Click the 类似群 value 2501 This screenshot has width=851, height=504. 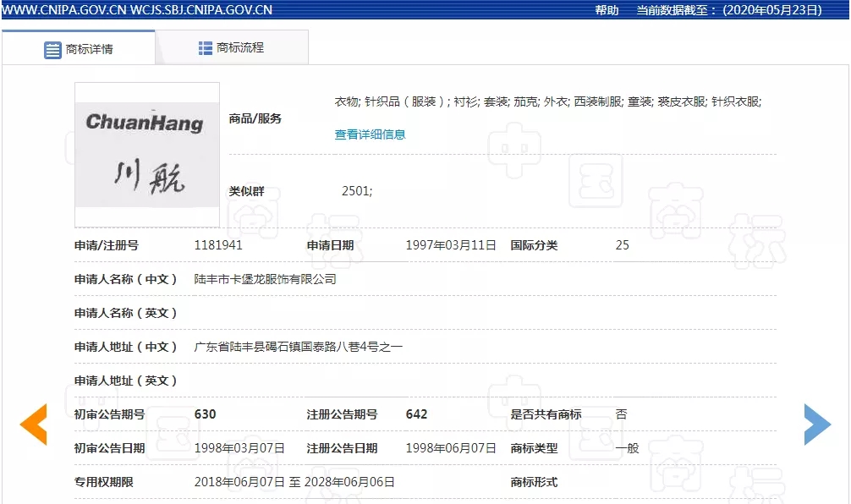pyautogui.click(x=356, y=191)
